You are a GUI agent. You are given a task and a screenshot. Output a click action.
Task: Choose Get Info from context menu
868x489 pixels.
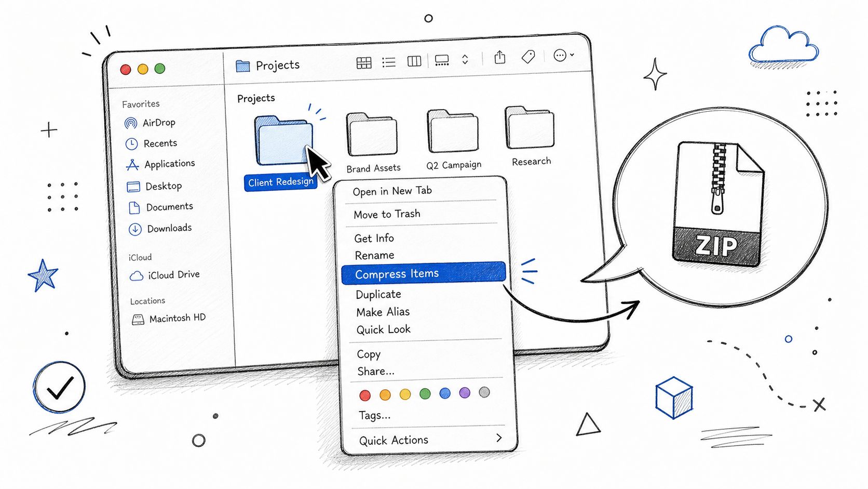(x=374, y=238)
